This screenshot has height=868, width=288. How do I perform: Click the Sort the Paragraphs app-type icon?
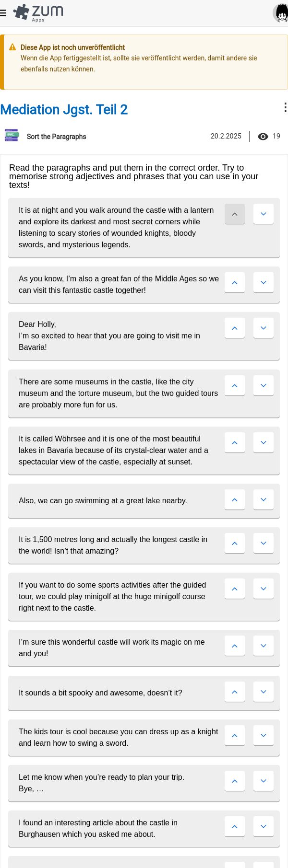pyautogui.click(x=12, y=135)
